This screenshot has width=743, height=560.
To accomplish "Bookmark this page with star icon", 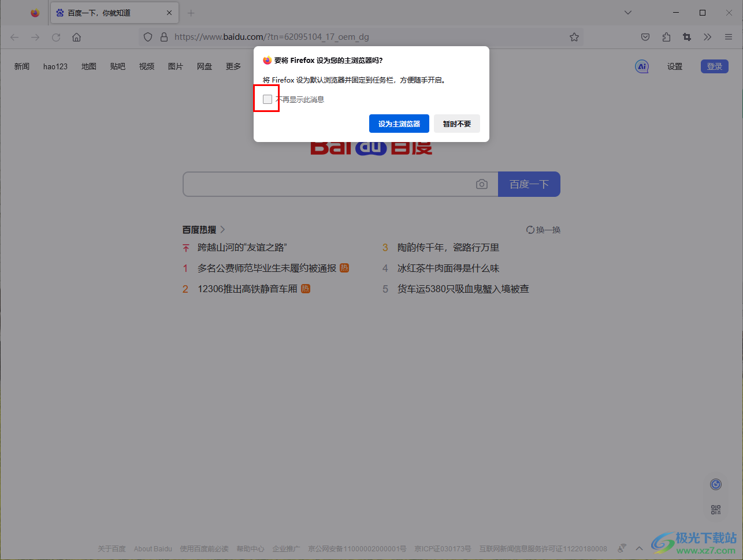I will [x=574, y=37].
